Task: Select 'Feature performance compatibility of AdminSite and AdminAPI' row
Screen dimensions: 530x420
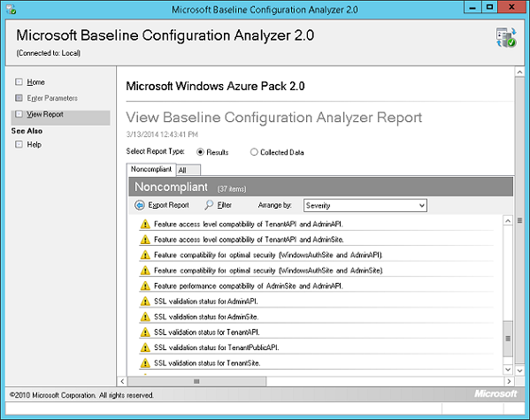Action: coord(316,286)
